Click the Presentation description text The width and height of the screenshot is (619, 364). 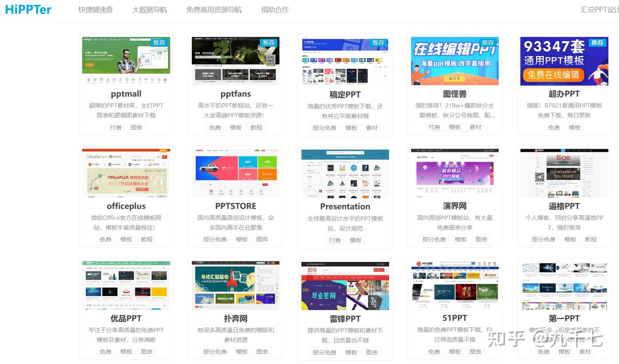345,223
